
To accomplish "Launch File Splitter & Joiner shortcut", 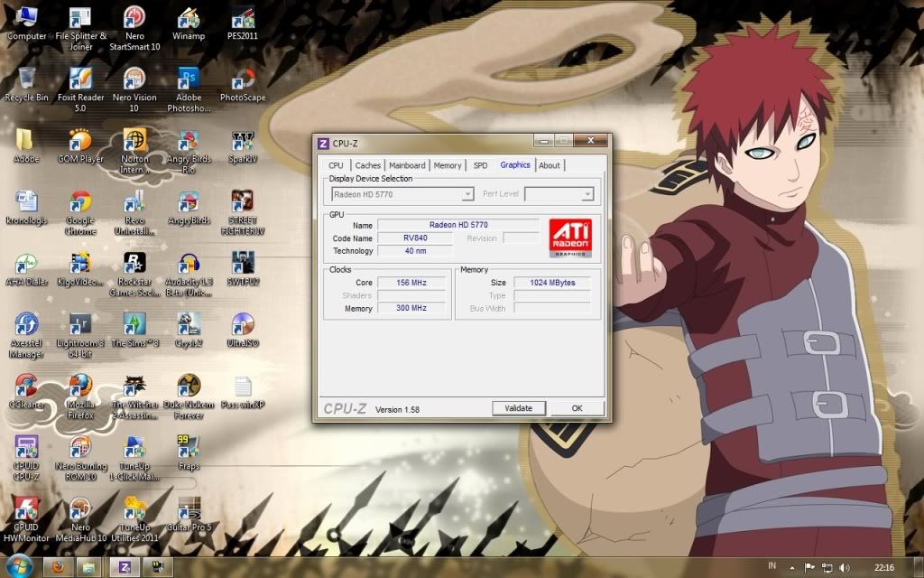I will 80,28.
